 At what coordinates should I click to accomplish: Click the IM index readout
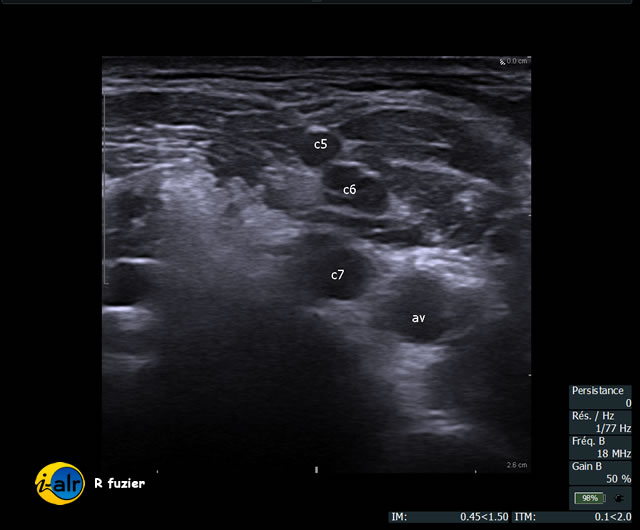point(449,517)
